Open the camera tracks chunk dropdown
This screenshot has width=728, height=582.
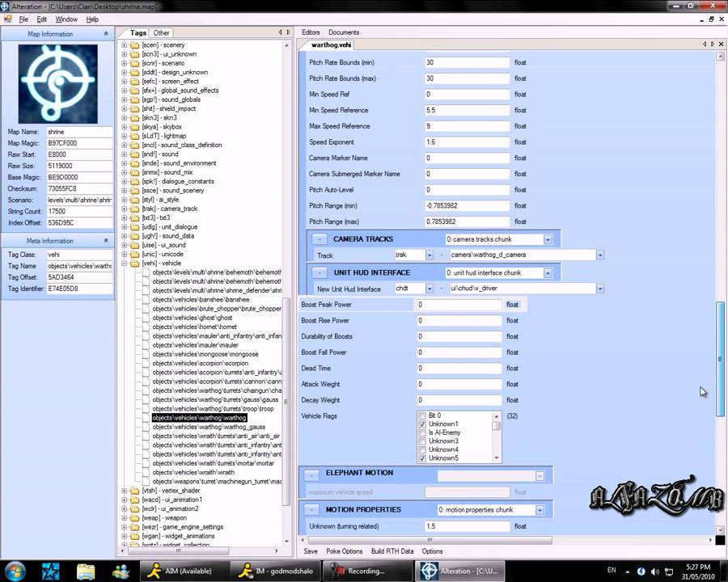[x=548, y=239]
